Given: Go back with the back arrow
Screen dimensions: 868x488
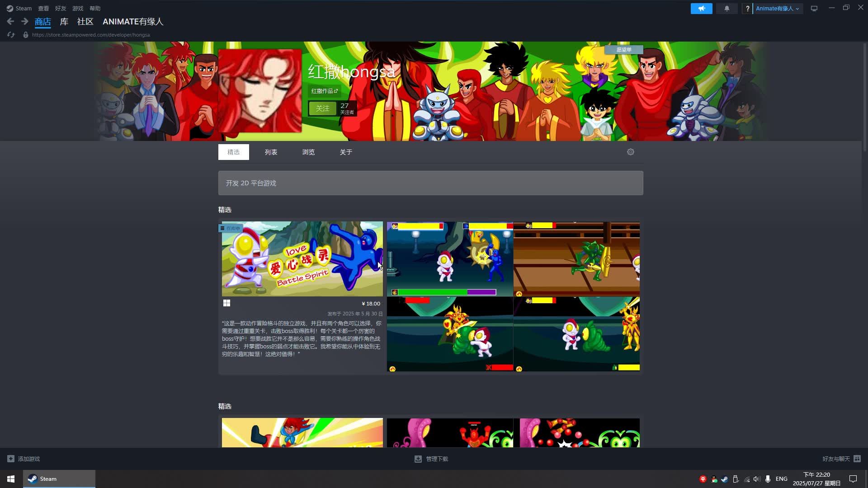Looking at the screenshot, I should coord(10,21).
